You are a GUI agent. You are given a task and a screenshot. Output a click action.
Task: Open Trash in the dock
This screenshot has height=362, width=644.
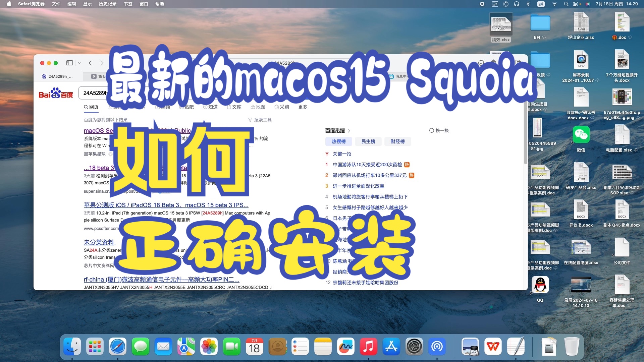pyautogui.click(x=572, y=346)
